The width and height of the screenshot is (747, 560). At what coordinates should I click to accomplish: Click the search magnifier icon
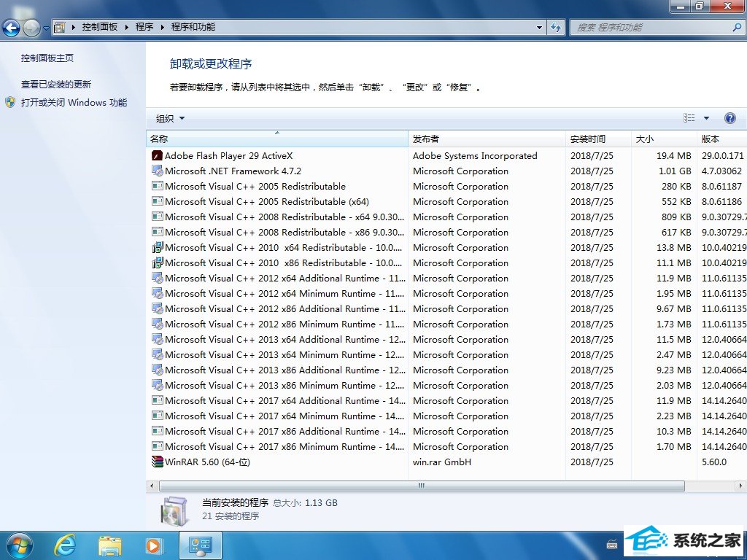click(x=737, y=27)
